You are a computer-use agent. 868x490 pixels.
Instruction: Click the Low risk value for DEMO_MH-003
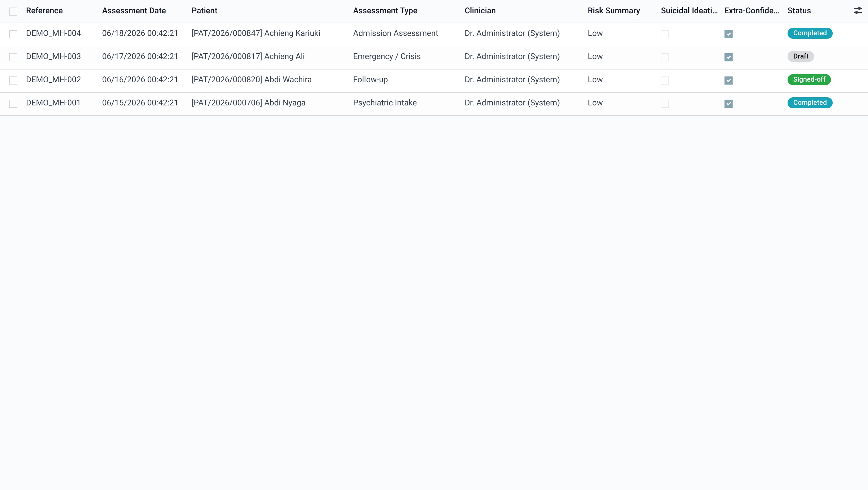tap(595, 56)
